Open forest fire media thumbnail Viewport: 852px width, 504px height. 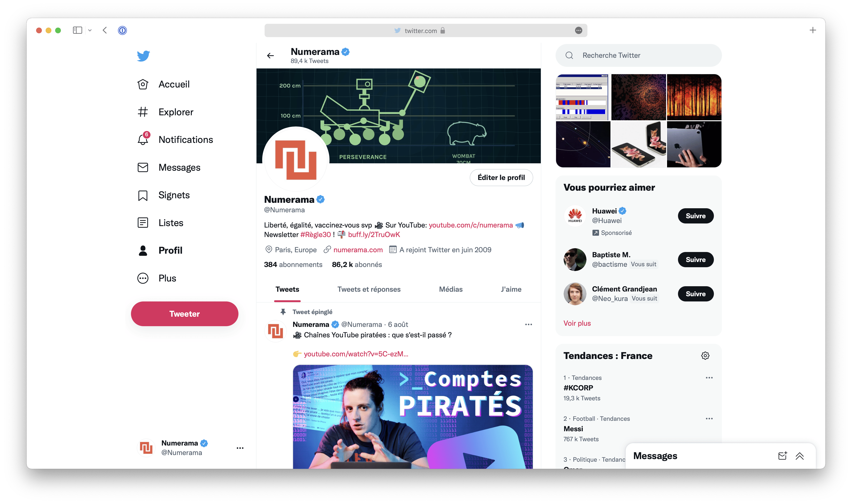(694, 97)
